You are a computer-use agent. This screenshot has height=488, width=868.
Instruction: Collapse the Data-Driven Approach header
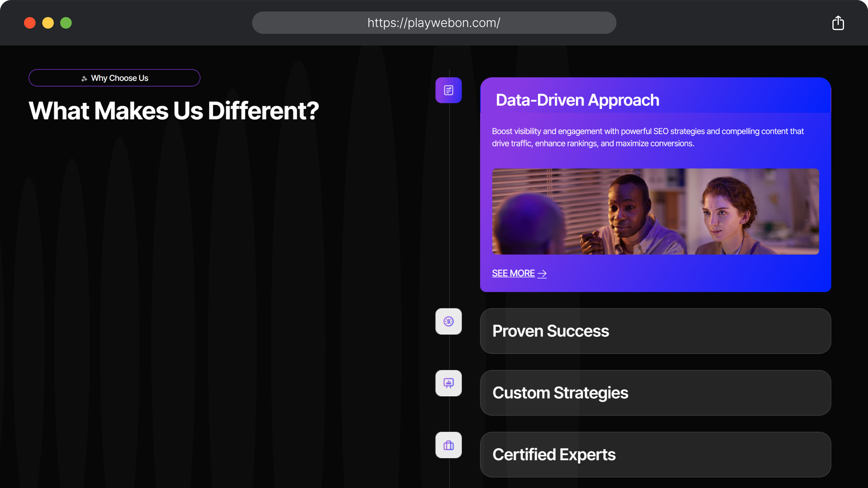[578, 100]
